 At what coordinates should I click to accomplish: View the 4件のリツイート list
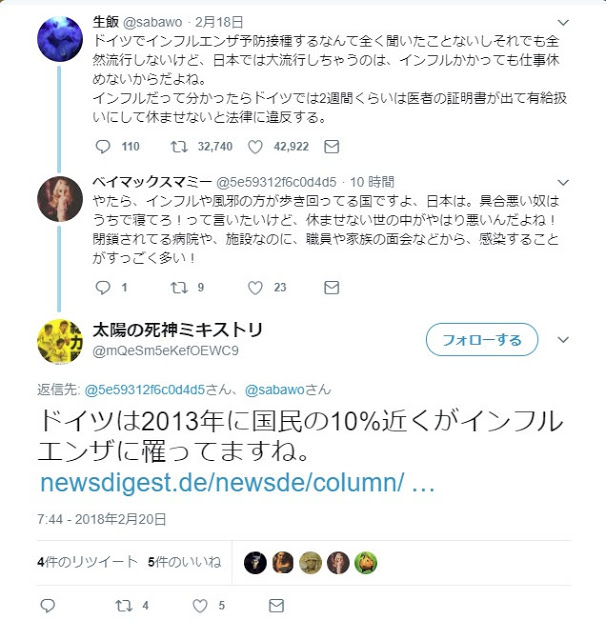[87, 562]
